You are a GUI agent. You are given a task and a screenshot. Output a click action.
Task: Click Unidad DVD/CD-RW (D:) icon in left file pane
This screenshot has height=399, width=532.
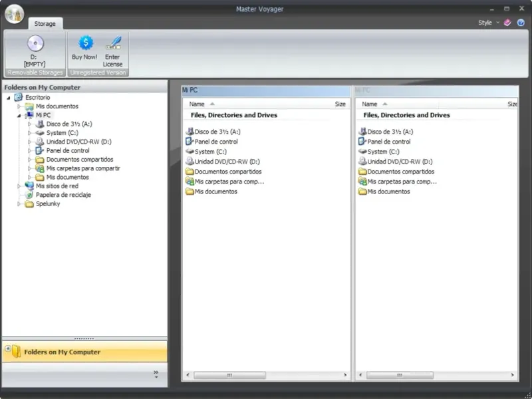[x=190, y=162]
